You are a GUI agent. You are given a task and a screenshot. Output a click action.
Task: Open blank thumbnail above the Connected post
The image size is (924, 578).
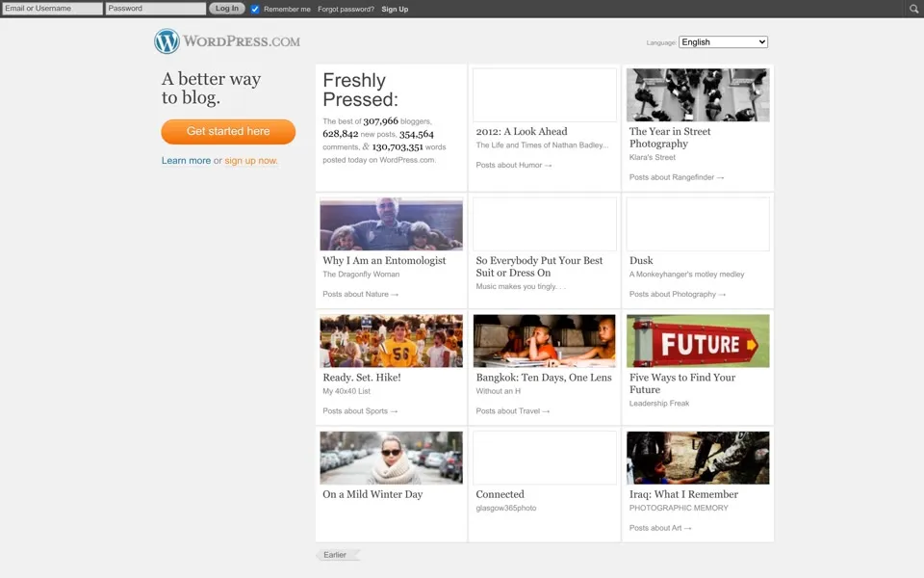click(x=545, y=458)
